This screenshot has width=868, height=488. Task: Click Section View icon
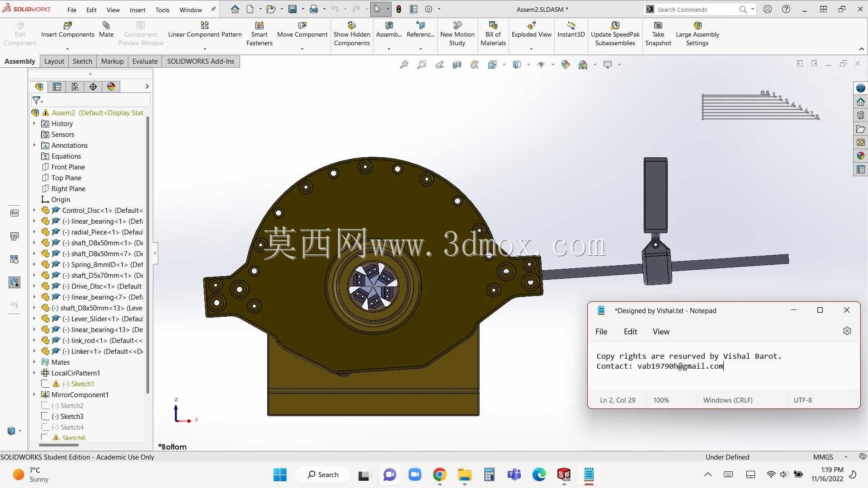pos(457,65)
